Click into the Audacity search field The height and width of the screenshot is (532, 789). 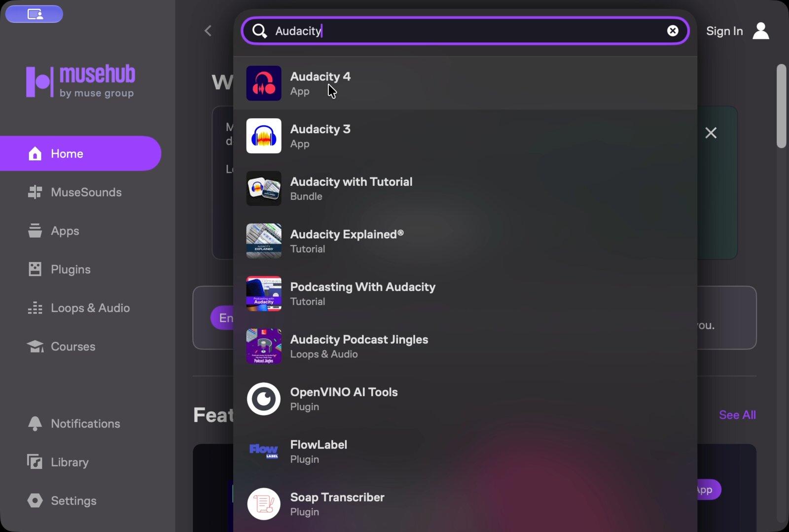[465, 31]
